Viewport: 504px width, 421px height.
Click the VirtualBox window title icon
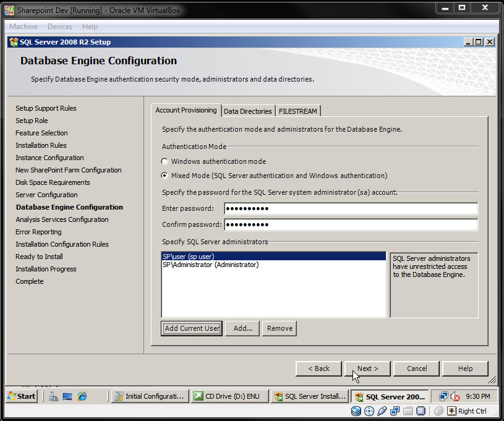pos(9,11)
